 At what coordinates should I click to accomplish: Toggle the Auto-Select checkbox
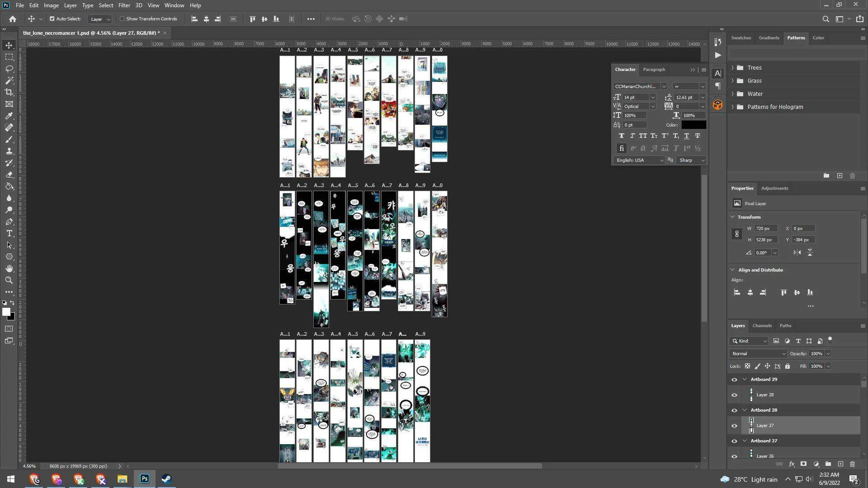(52, 19)
